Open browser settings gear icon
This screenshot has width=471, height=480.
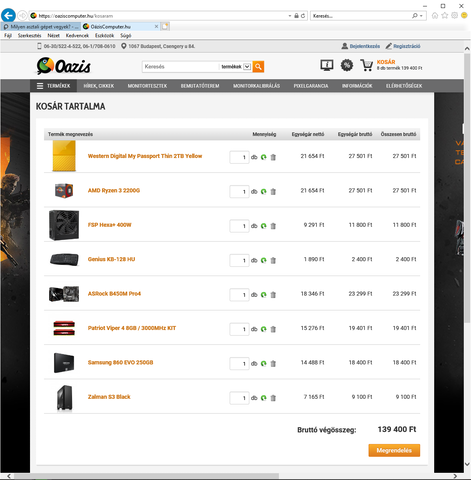pos(454,16)
